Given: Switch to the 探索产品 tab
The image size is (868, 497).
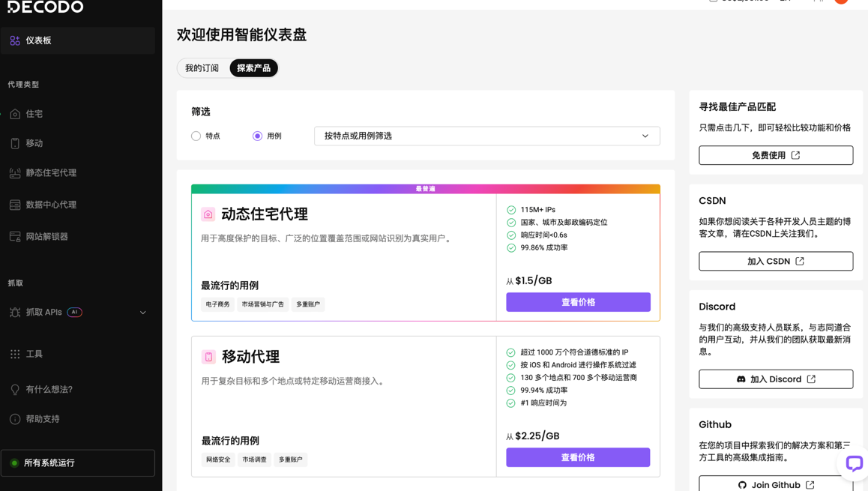Looking at the screenshot, I should [253, 68].
